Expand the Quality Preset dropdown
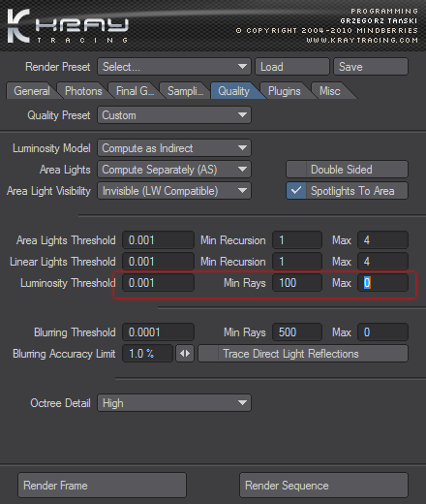This screenshot has height=504, width=426. point(174,115)
